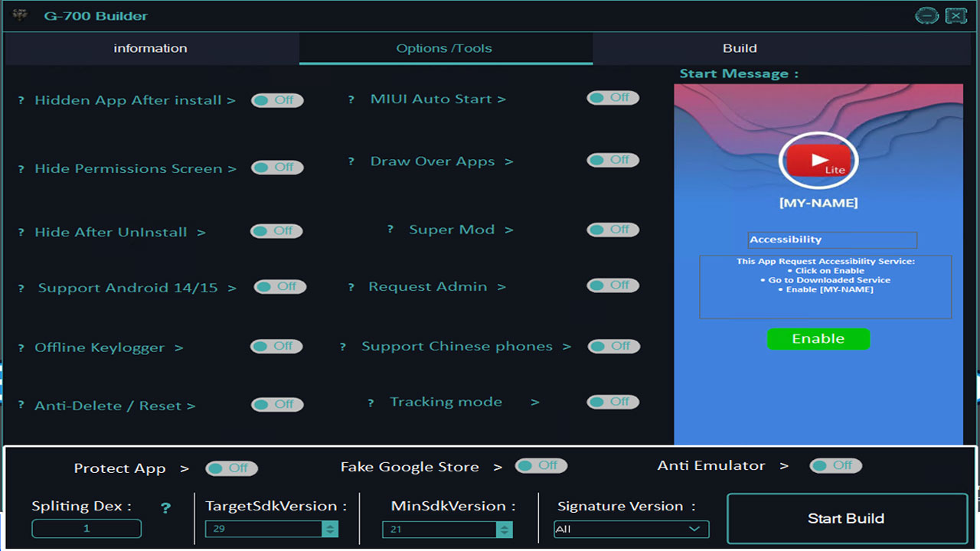Viewport: 980px width, 551px height.
Task: Switch to the Build tab
Action: (x=739, y=47)
